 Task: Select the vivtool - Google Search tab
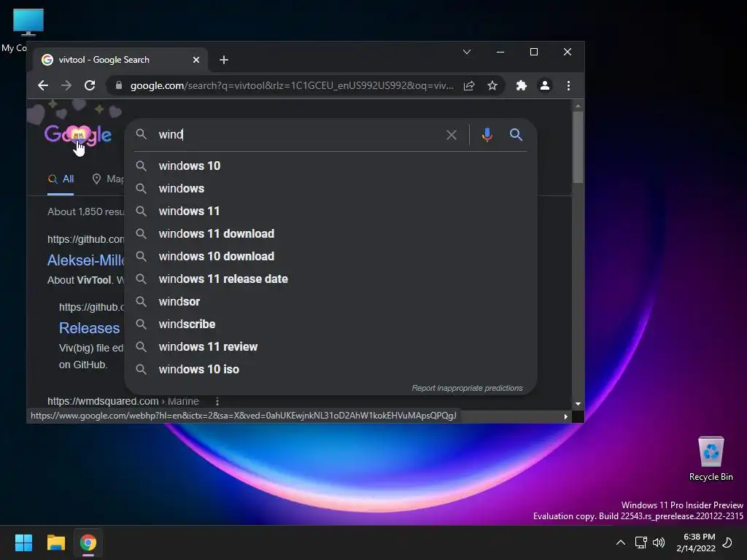coord(120,60)
